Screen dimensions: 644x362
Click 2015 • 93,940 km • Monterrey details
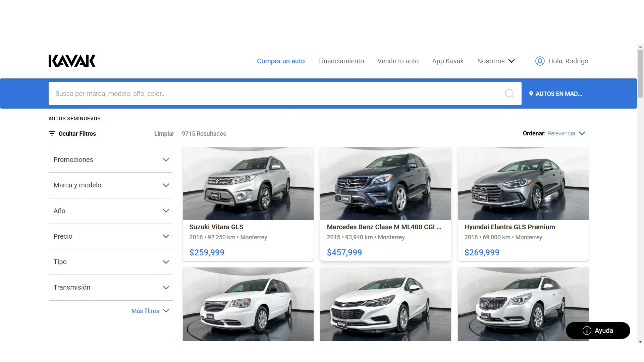point(366,237)
